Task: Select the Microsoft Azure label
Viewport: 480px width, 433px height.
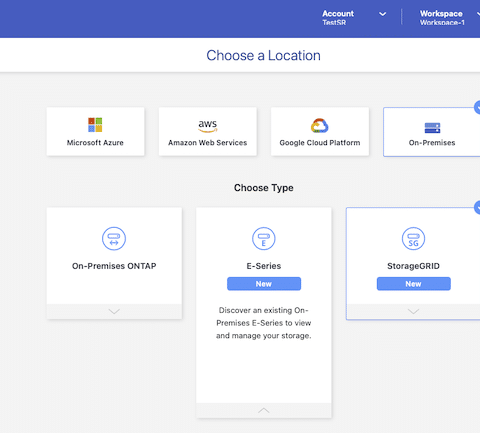Action: pos(95,143)
